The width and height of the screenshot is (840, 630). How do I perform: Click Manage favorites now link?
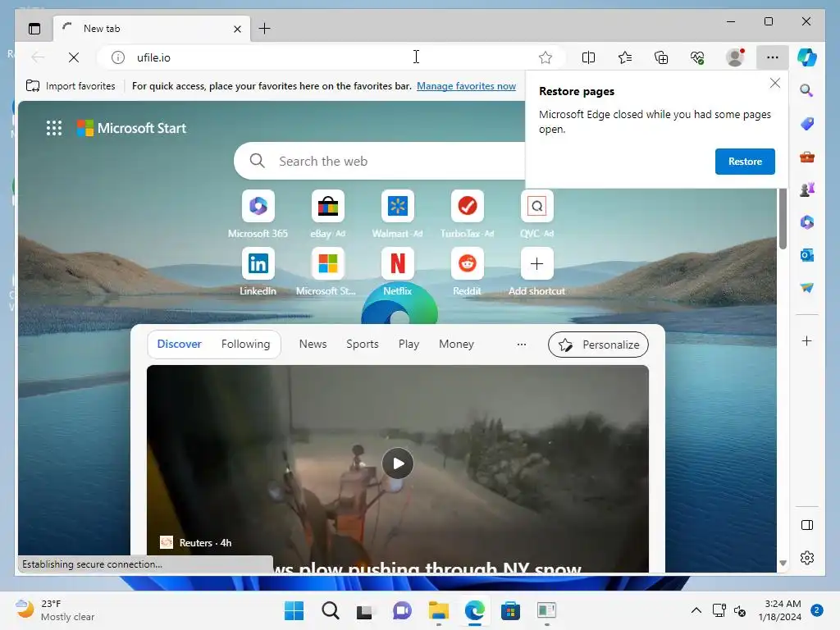pyautogui.click(x=466, y=85)
